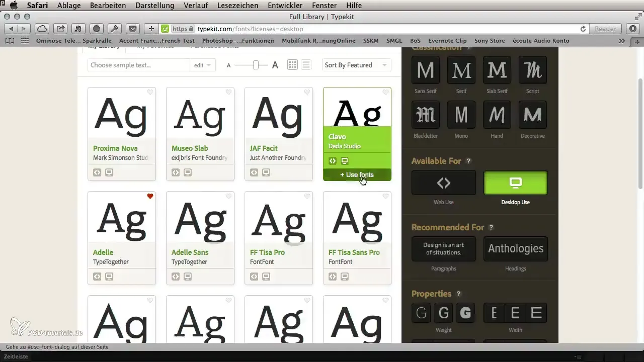Open the Apple menu

coord(14,6)
